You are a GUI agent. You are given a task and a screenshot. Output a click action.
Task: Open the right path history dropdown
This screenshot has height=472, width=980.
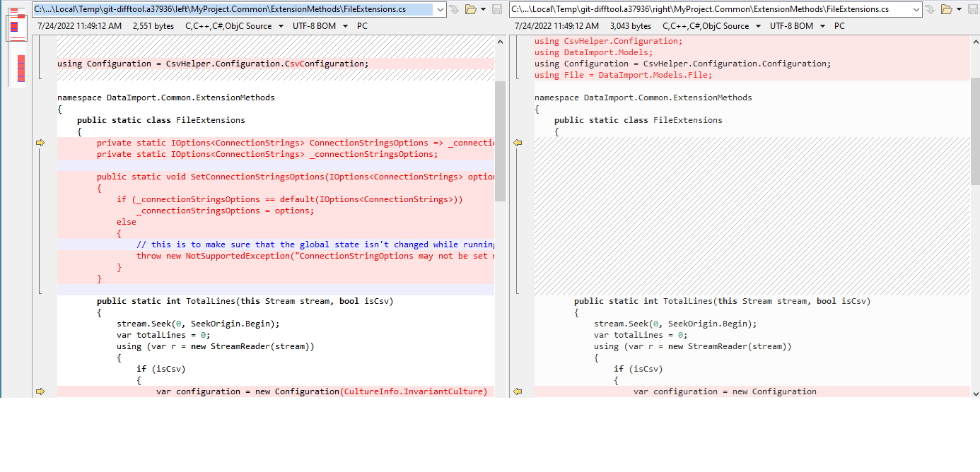917,9
